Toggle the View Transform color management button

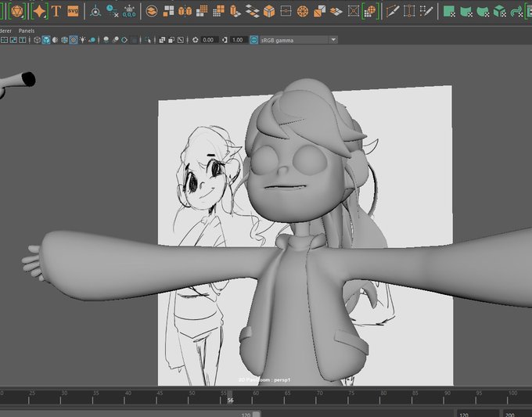pos(253,40)
